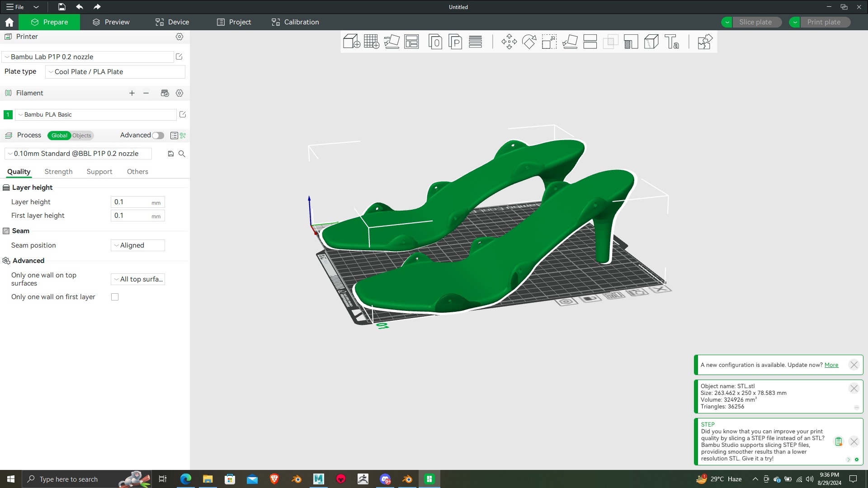This screenshot has width=868, height=488.
Task: Select the Text shape tool
Action: [672, 42]
